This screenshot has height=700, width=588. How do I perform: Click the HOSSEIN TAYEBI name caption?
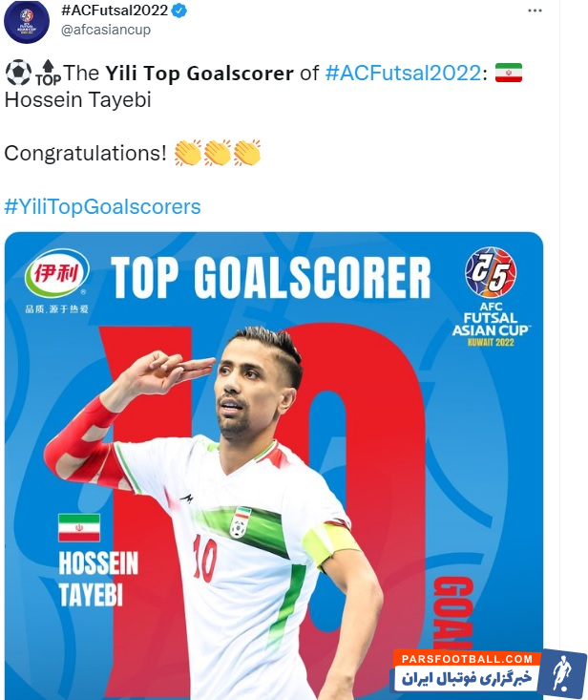(x=98, y=579)
